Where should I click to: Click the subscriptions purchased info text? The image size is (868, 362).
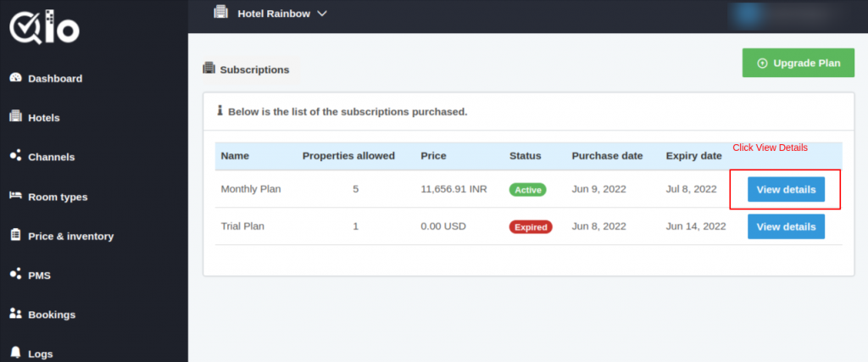pos(348,111)
